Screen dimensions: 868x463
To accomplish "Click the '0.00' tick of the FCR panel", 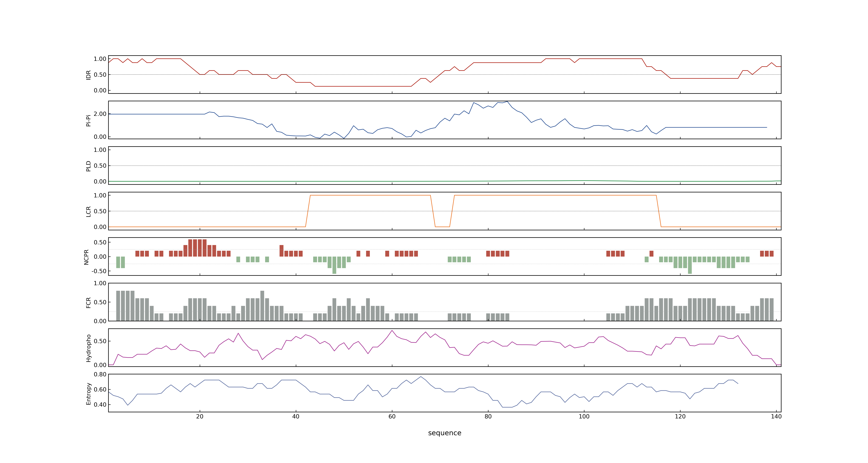I will (100, 321).
